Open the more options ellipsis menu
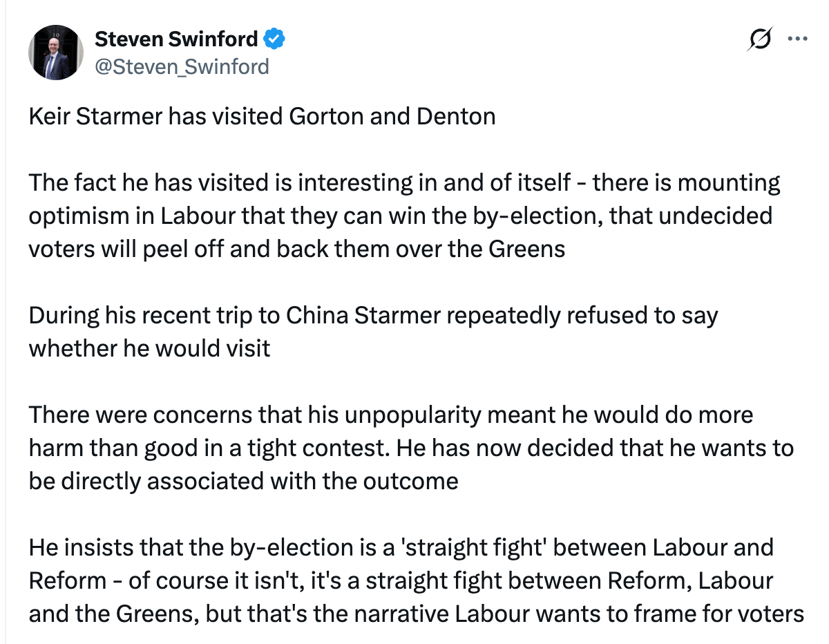 [797, 40]
